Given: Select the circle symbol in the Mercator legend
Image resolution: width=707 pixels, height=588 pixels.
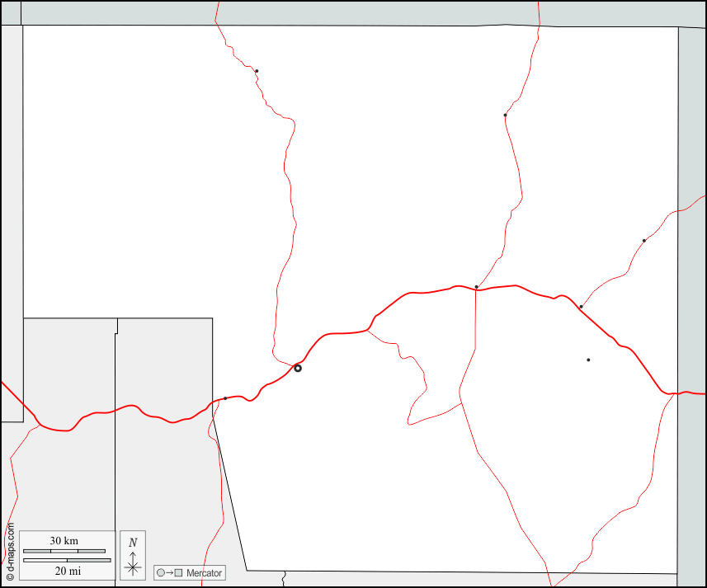Looking at the screenshot, I should coord(160,572).
